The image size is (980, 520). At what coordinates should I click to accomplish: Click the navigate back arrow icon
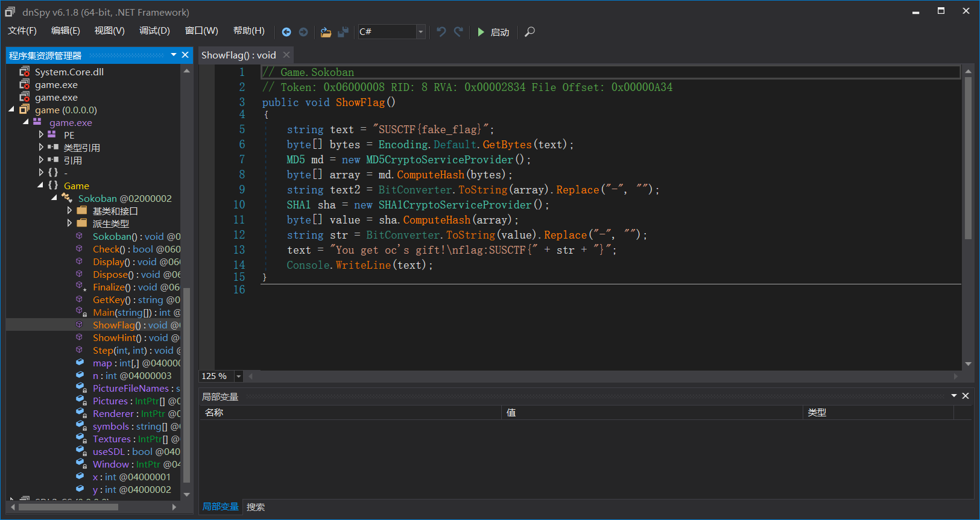click(x=286, y=32)
